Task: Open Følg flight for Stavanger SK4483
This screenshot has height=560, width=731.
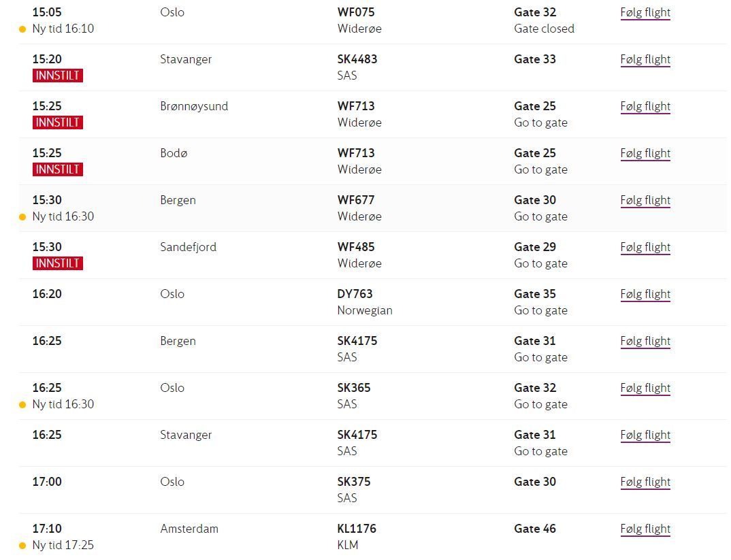Action: pos(645,60)
